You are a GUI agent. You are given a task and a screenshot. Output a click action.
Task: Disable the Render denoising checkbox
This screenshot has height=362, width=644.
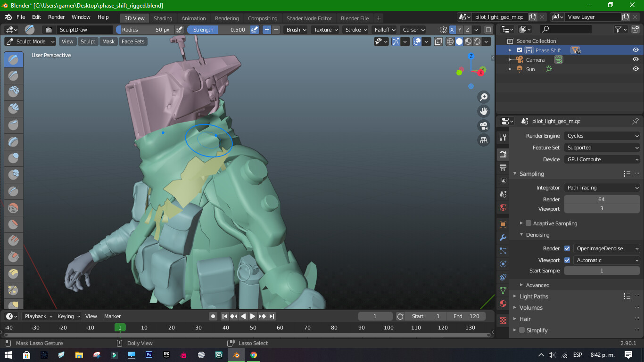[567, 248]
